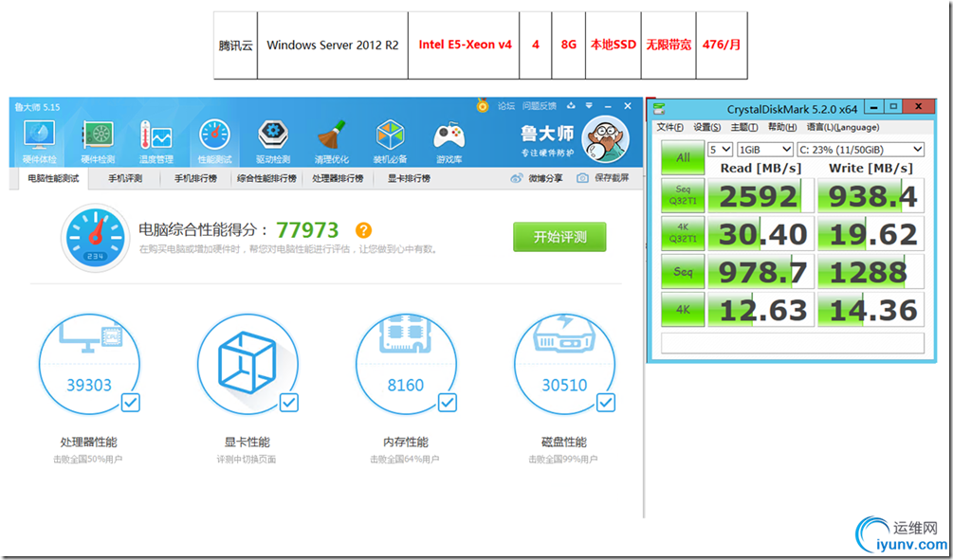Click the orange question mark help icon
This screenshot has width=953, height=560.
tap(363, 230)
